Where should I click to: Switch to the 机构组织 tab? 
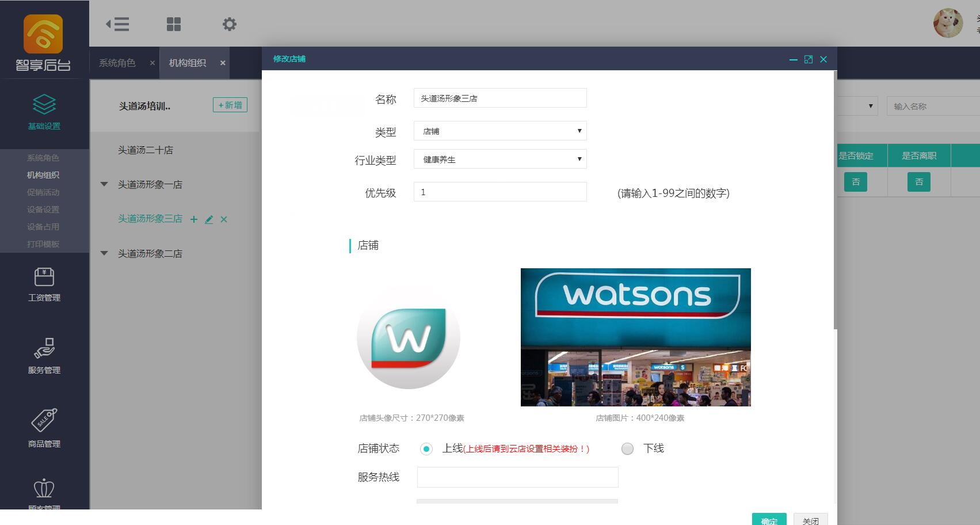point(188,63)
